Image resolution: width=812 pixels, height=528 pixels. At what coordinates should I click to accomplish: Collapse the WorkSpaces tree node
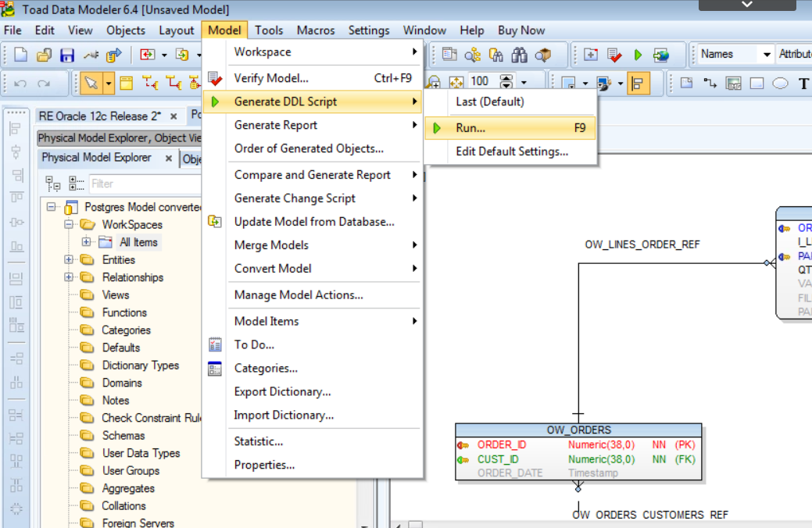pos(68,224)
